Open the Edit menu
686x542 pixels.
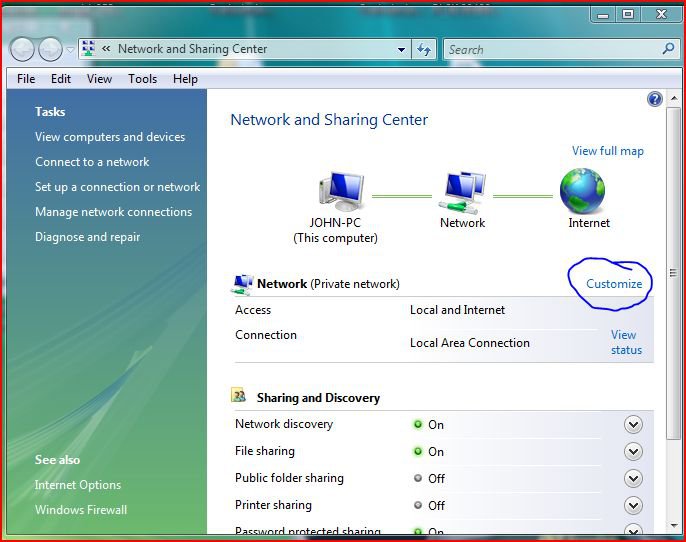tap(60, 79)
